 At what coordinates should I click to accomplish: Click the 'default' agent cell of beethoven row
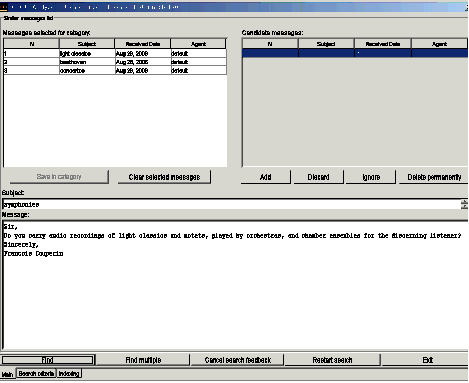(198, 62)
